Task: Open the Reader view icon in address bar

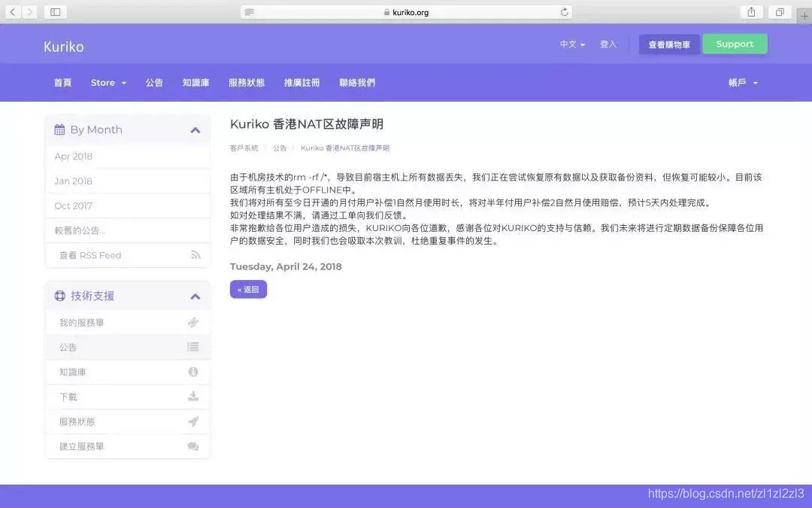Action: (x=249, y=12)
